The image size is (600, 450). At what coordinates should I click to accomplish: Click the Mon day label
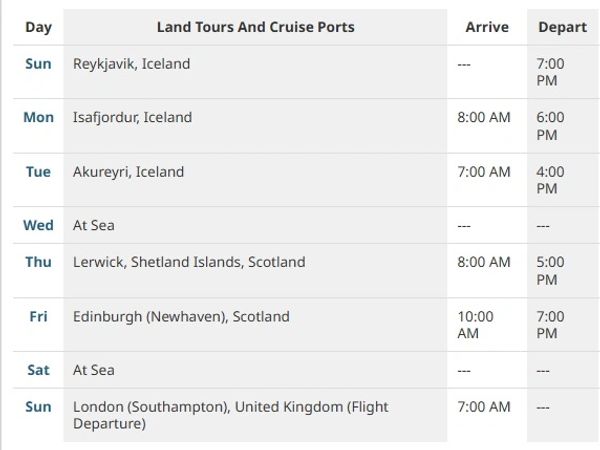click(38, 118)
